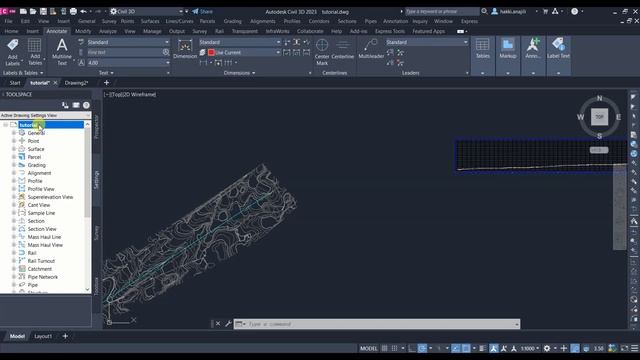Viewport: 640px width, 360px height.
Task: Open the dimension style Standard dropdown
Action: click(240, 42)
